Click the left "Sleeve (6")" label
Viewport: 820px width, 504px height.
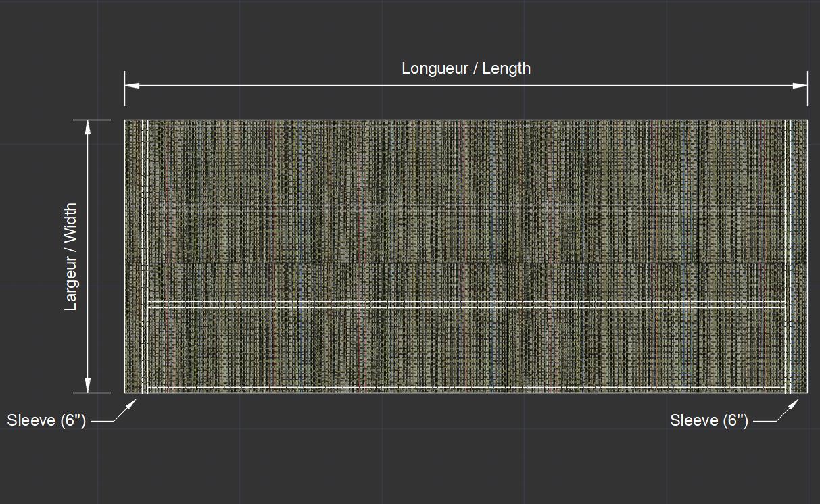click(x=47, y=420)
